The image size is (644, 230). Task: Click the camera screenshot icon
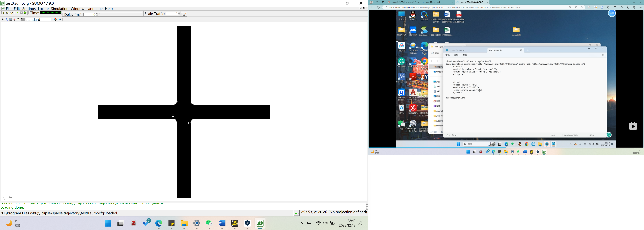[x=60, y=20]
